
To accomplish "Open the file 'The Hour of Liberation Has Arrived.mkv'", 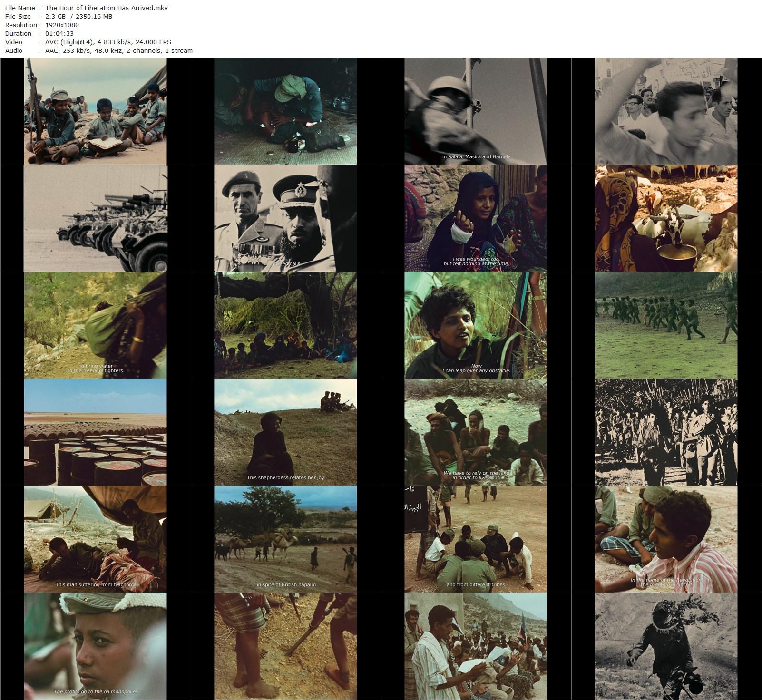I will click(106, 8).
